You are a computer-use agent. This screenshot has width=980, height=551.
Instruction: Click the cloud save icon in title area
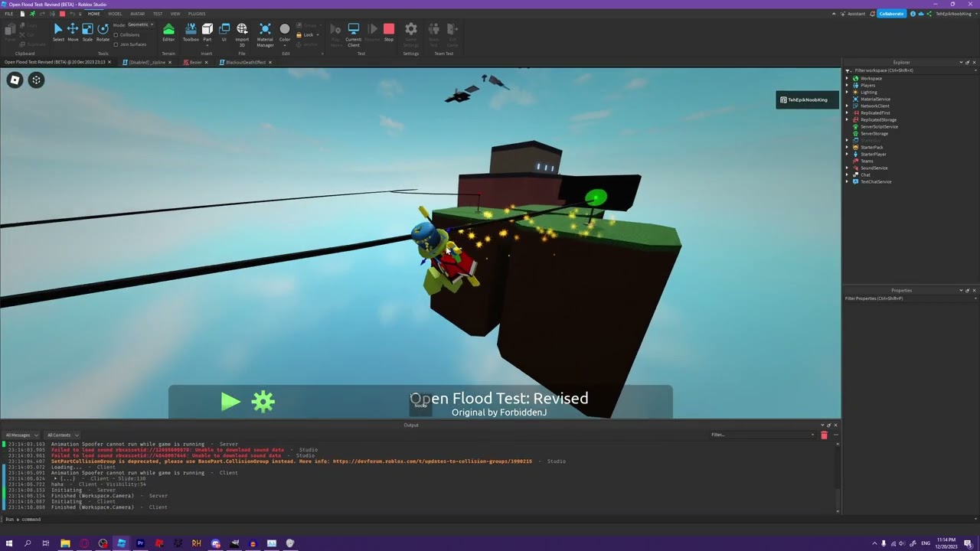921,14
